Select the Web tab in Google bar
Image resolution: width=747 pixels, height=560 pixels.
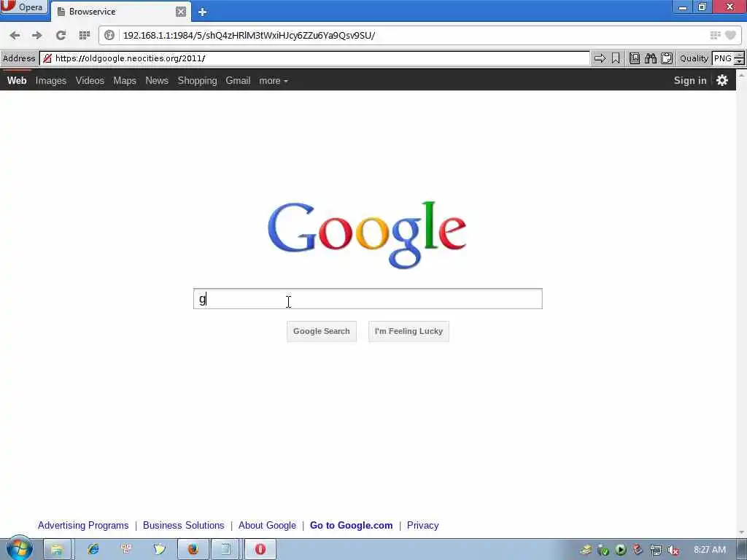coord(17,80)
